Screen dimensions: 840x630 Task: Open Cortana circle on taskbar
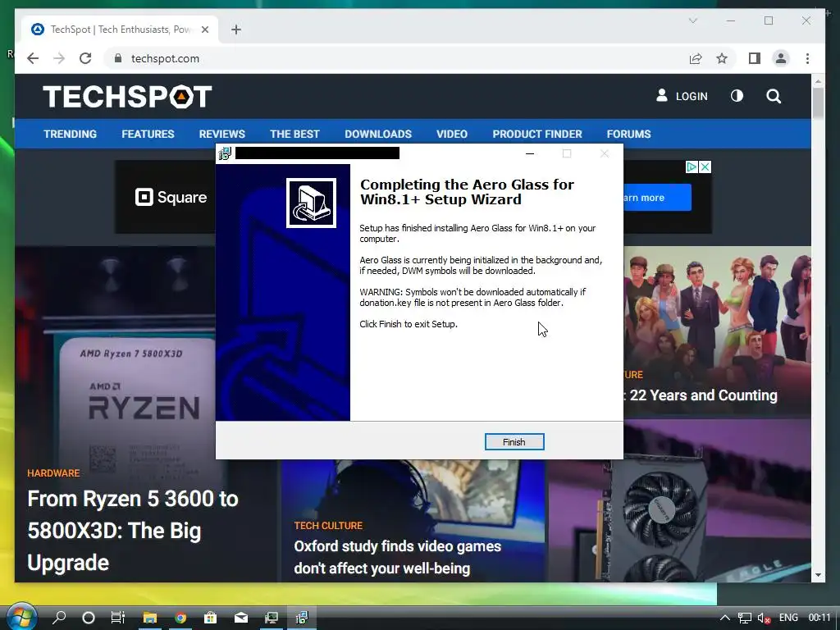pyautogui.click(x=89, y=618)
